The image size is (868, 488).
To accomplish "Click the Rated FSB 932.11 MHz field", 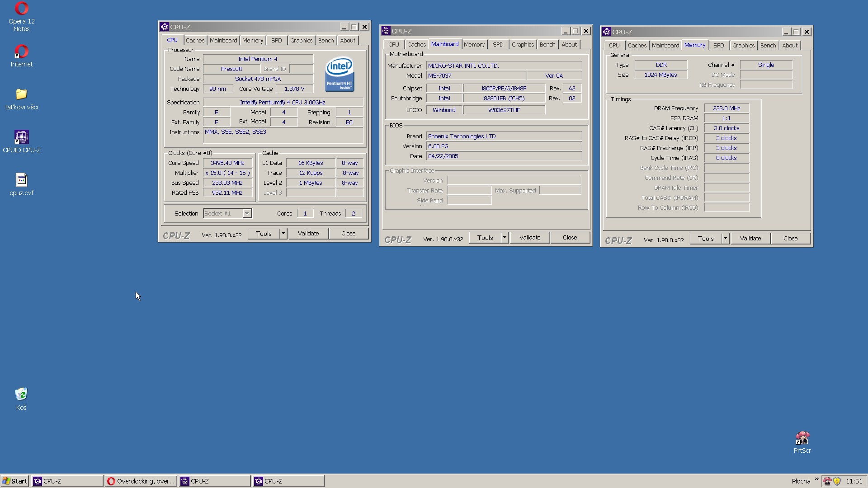I will tap(228, 193).
